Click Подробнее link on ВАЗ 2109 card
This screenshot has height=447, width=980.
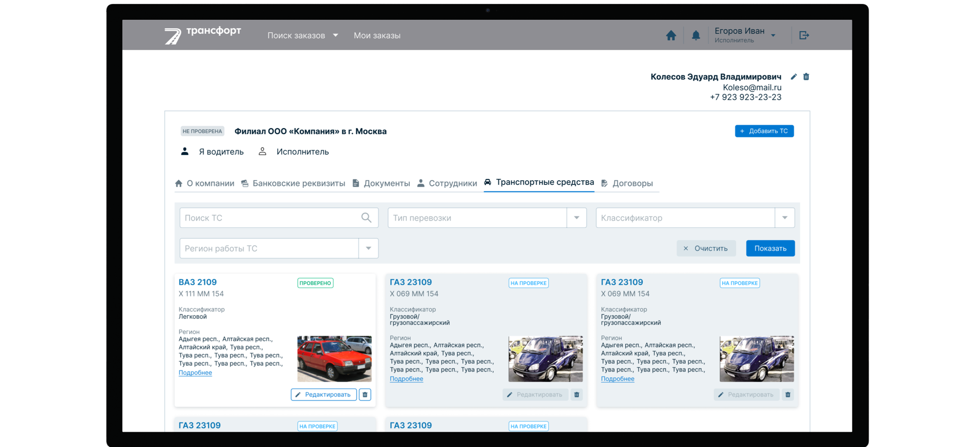pyautogui.click(x=195, y=373)
